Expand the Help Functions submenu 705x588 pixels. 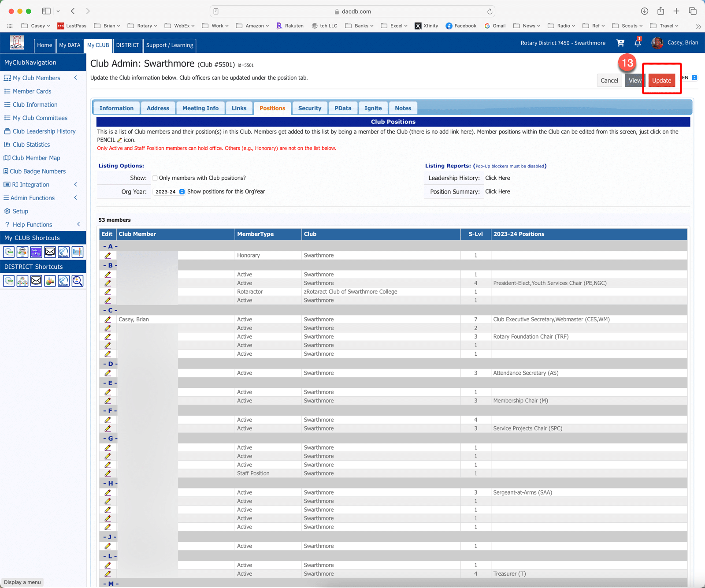click(x=78, y=224)
